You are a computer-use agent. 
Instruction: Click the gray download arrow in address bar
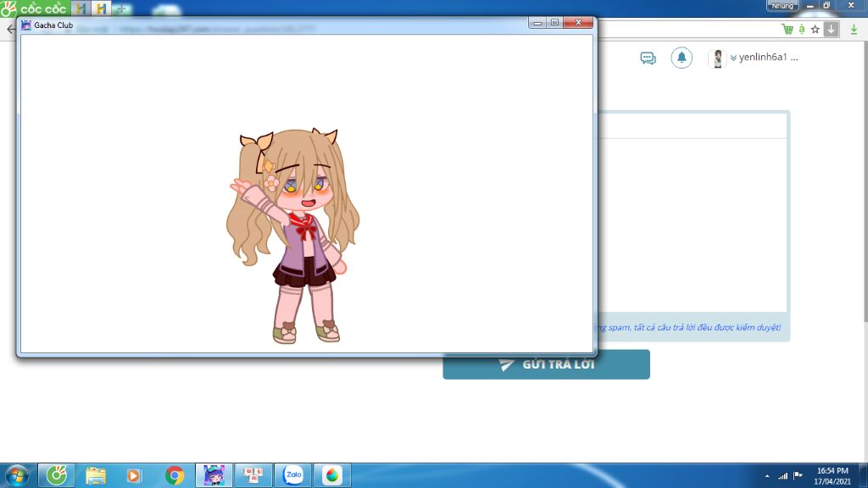[x=831, y=30]
